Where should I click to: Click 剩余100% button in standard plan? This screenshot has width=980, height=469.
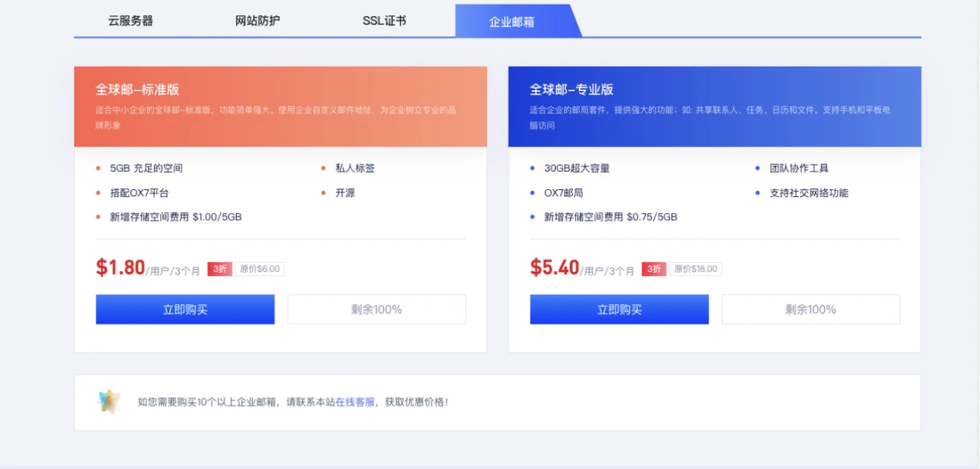coord(376,310)
